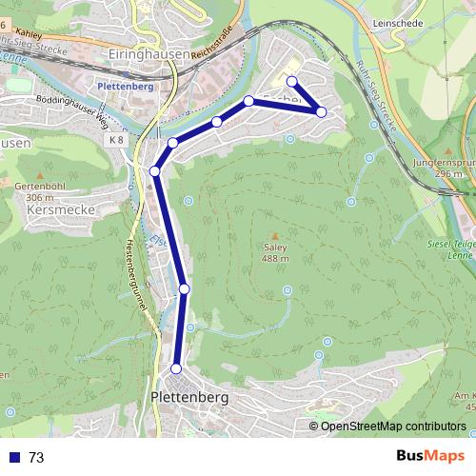Open the OpenStreetMap contributors attribution
Viewport: 476px width, 476px height.
click(x=387, y=426)
